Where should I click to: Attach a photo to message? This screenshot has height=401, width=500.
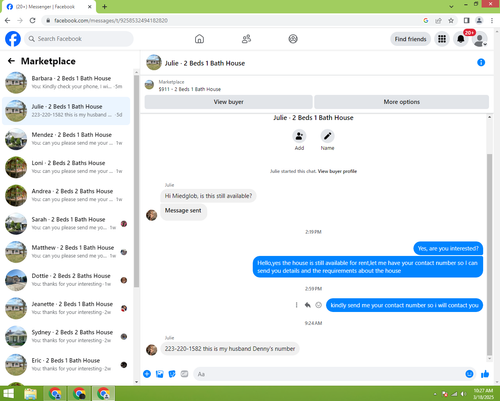[160, 374]
